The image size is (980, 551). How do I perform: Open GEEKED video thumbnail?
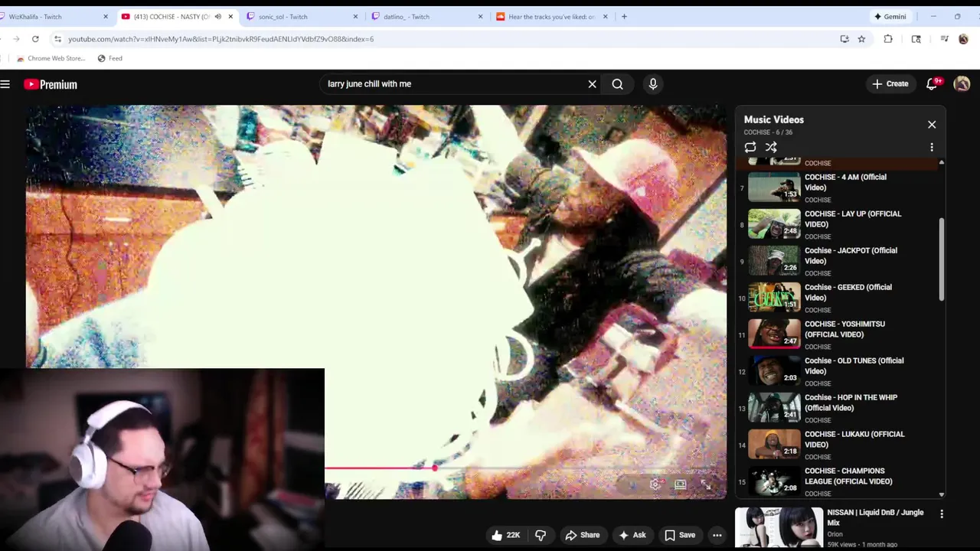coord(774,298)
